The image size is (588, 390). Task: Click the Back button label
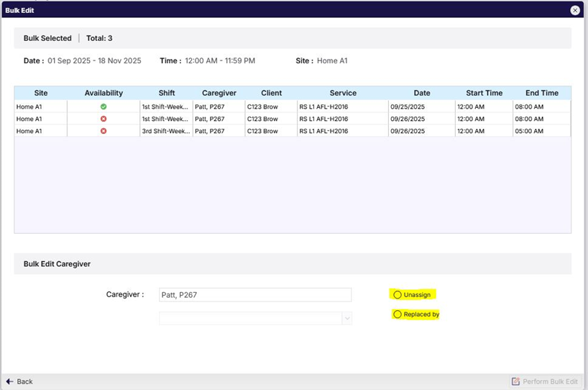pyautogui.click(x=25, y=381)
